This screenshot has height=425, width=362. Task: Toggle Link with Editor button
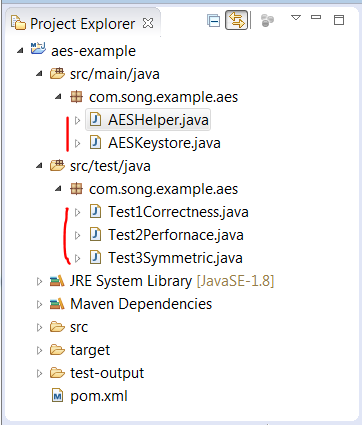tap(236, 20)
